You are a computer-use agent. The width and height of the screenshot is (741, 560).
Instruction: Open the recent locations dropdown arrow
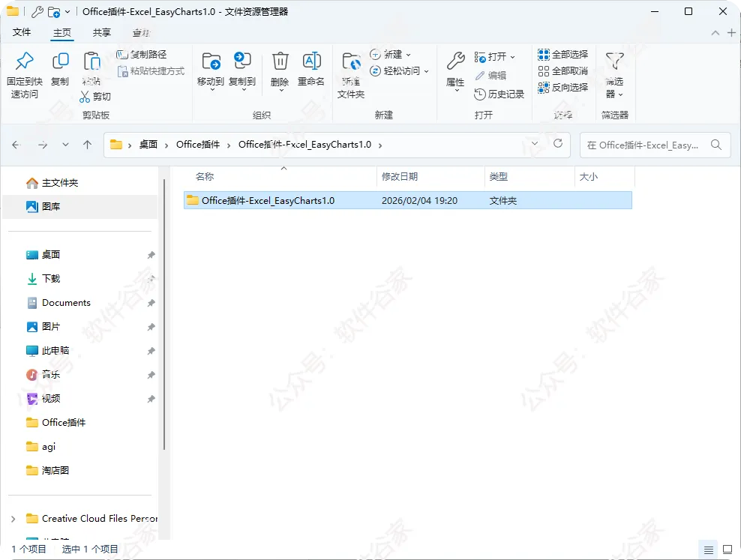click(x=66, y=145)
